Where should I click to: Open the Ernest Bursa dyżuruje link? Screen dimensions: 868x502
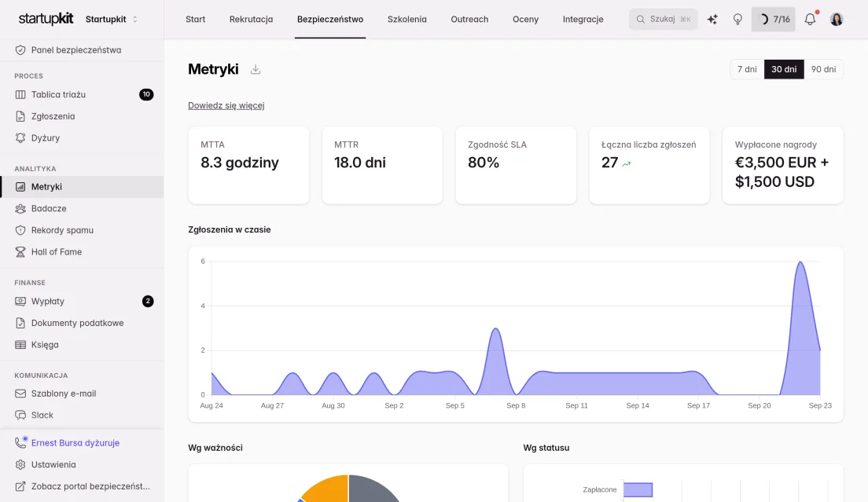pyautogui.click(x=75, y=443)
